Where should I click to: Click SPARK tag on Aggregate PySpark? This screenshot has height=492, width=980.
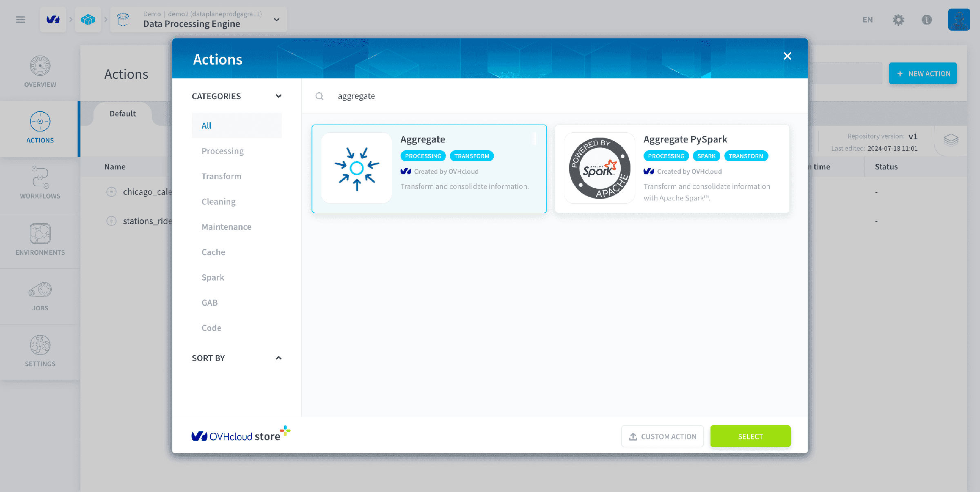pyautogui.click(x=706, y=156)
